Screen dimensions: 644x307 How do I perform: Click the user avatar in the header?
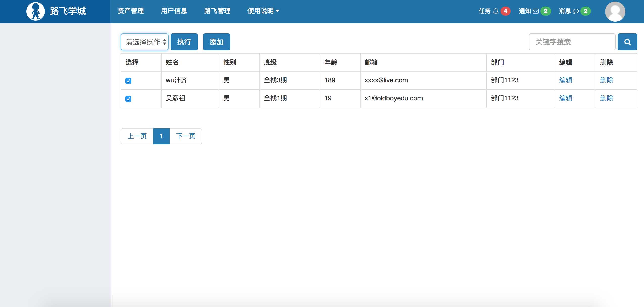(x=615, y=12)
